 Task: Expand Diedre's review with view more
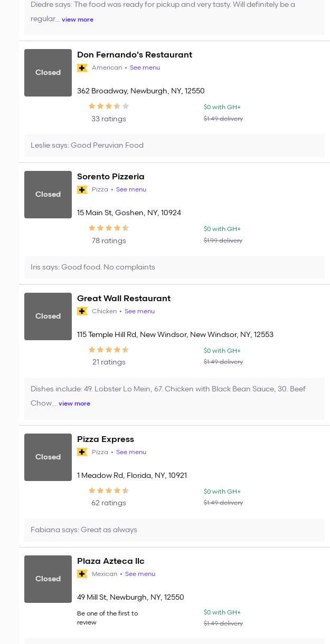point(77,20)
